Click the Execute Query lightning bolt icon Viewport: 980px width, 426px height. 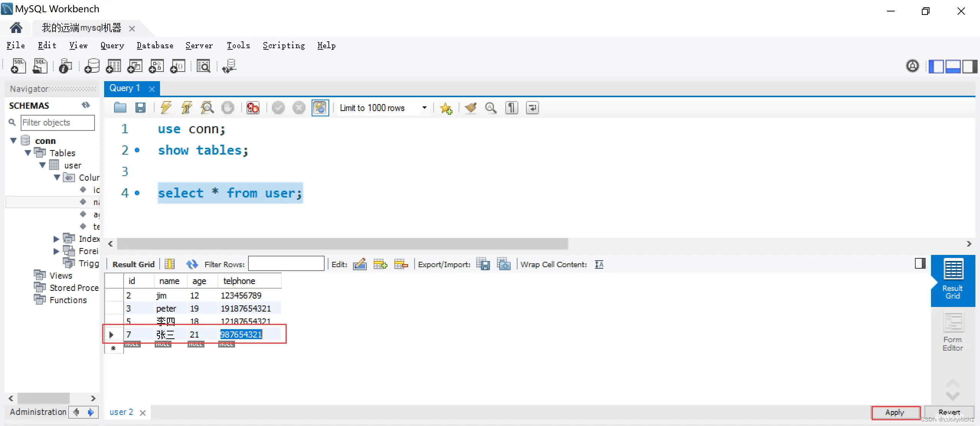pos(166,108)
